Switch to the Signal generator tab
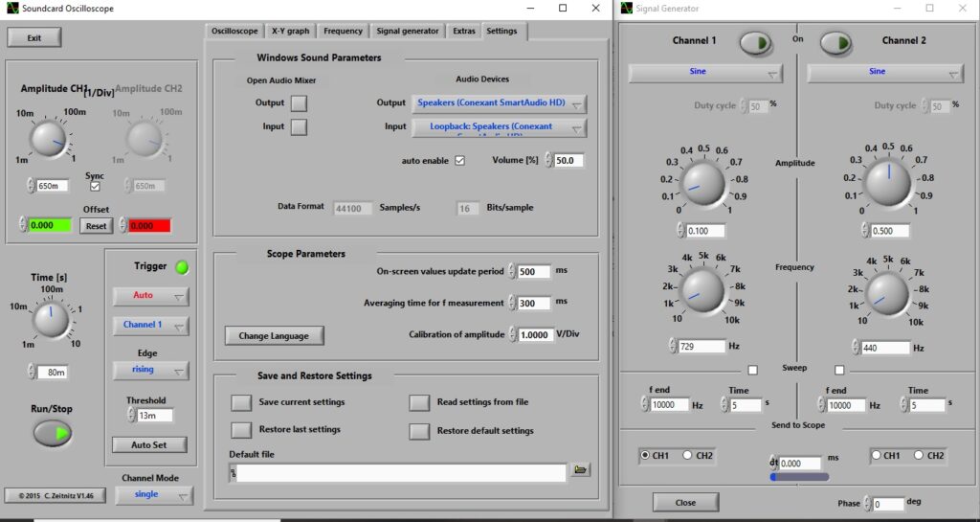980x522 pixels. (x=408, y=32)
